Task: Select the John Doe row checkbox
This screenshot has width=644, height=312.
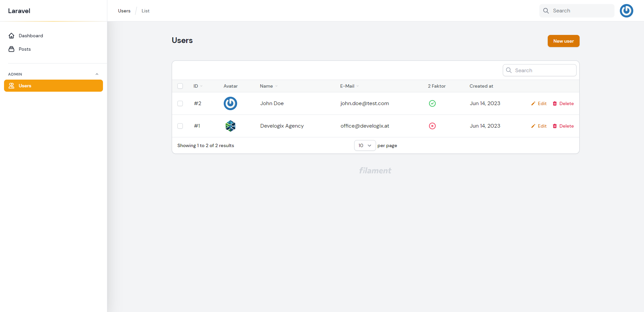Action: (x=180, y=103)
